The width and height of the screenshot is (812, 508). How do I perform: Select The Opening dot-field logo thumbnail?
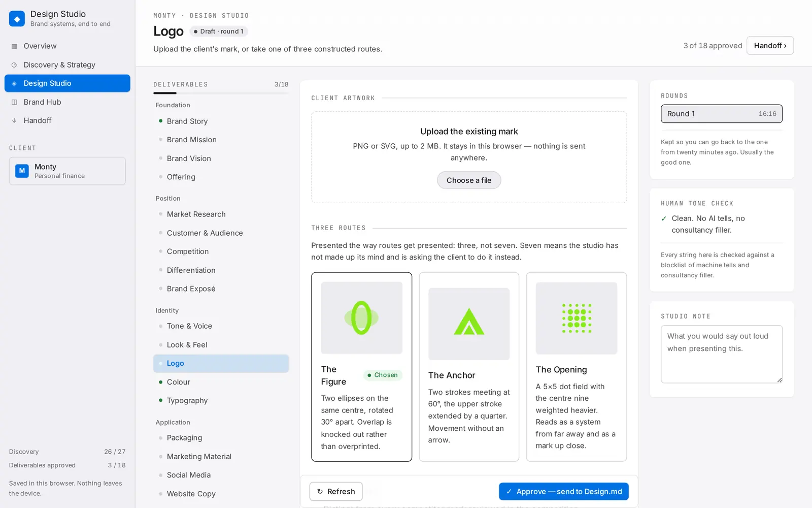coord(577,319)
